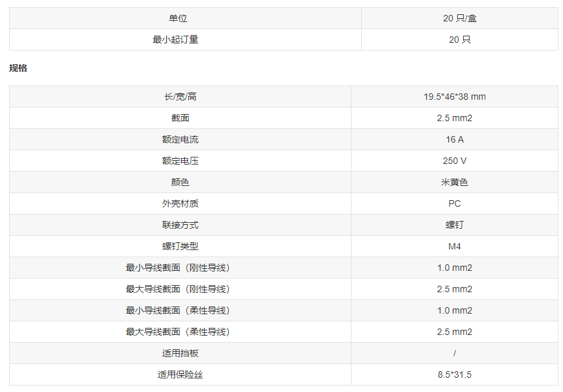Select the 额定电流 label cell
Screen dimensions: 563x392
point(180,139)
